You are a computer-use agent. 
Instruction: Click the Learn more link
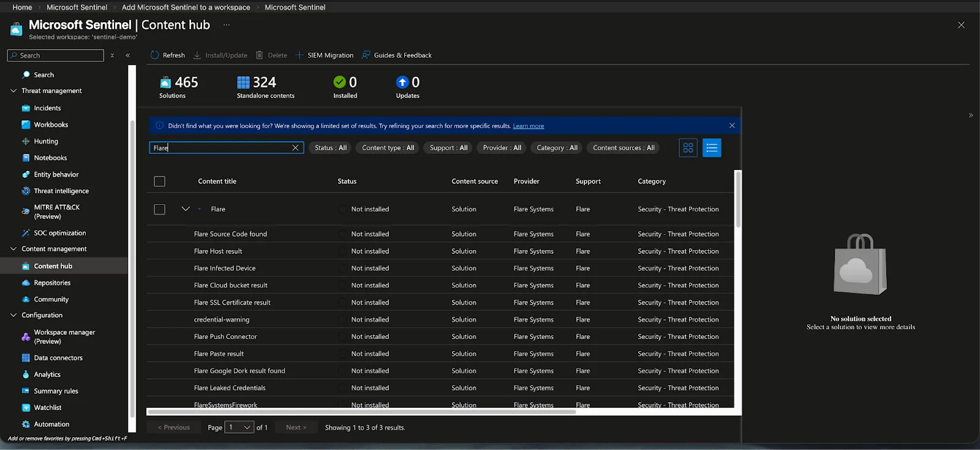(529, 126)
